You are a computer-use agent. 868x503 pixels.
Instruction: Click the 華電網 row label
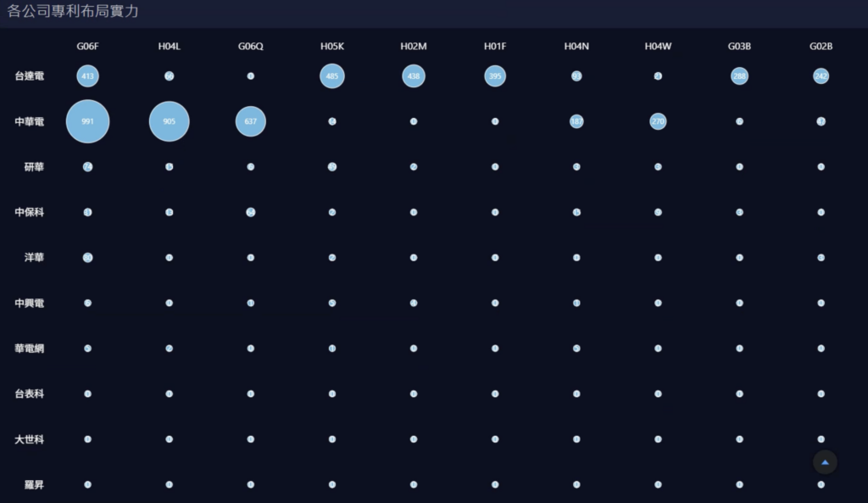[30, 349]
